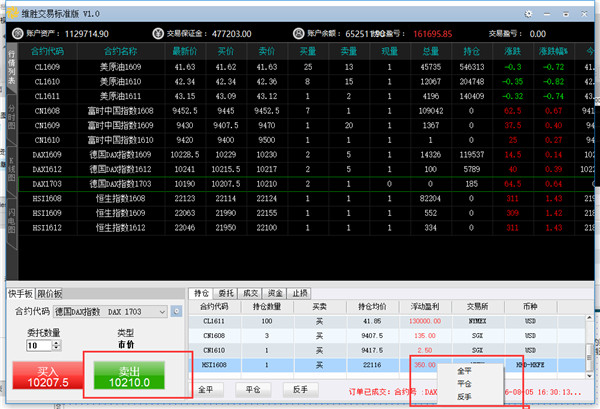The height and width of the screenshot is (409, 600).
Task: Open settings via the gear icon
Action: (x=528, y=14)
